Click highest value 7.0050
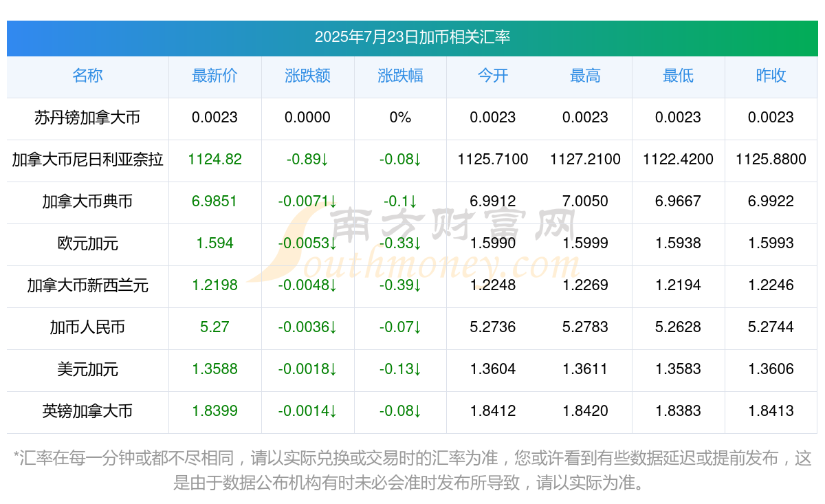The height and width of the screenshot is (504, 825). pos(585,201)
